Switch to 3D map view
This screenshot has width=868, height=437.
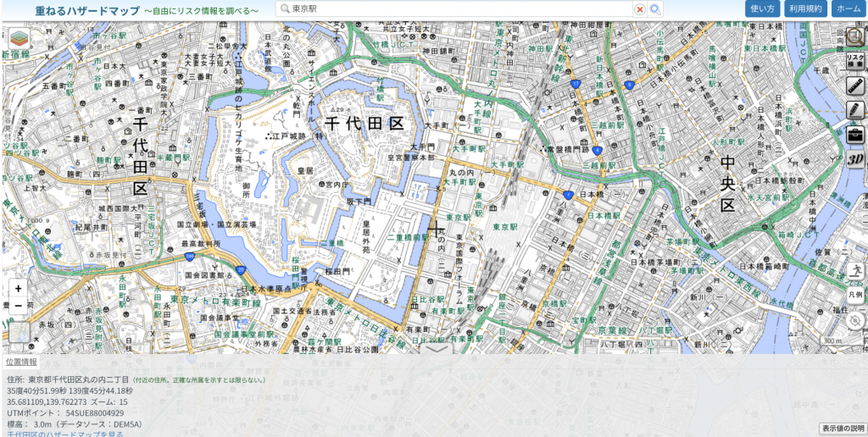(854, 159)
